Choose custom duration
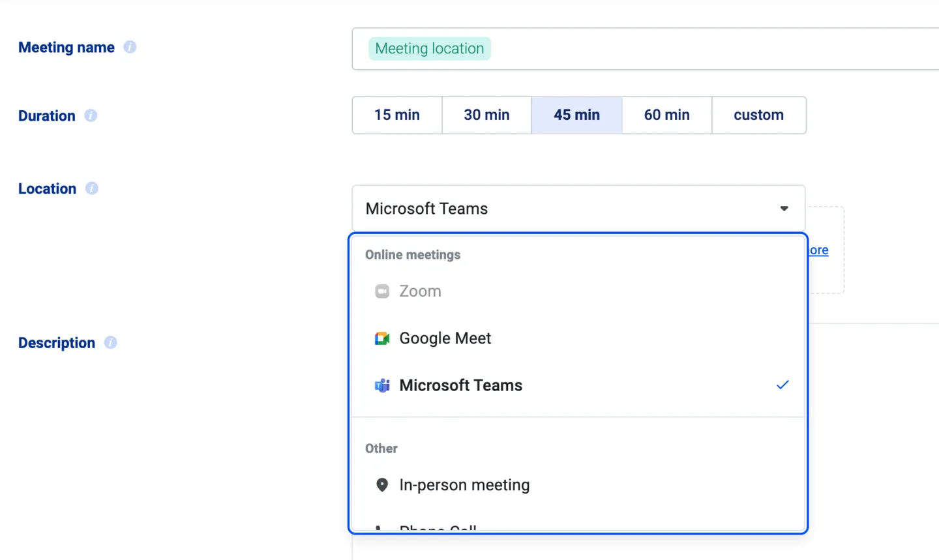The image size is (939, 560). coord(759,115)
